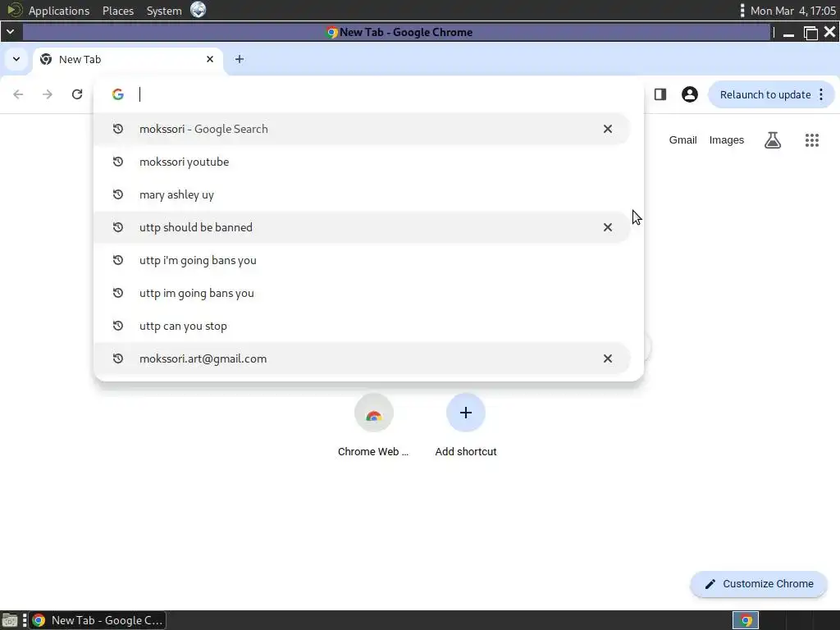Click the show desktop icon in bottom panel
This screenshot has width=840, height=630.
click(10, 620)
